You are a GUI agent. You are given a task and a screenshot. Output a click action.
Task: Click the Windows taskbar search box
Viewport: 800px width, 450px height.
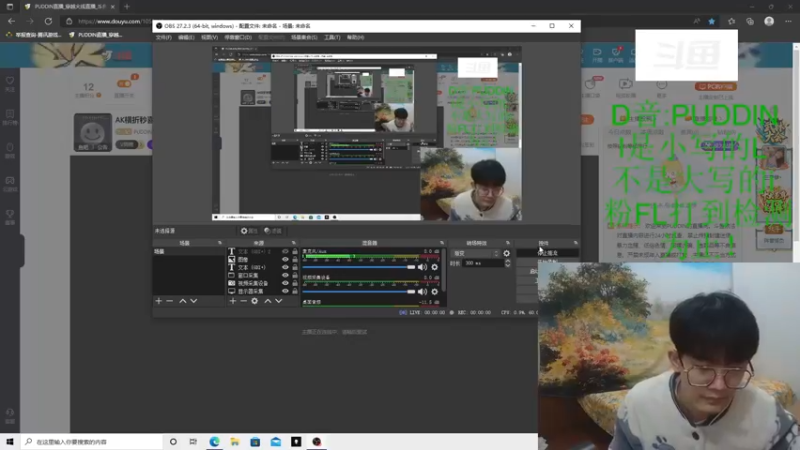(92, 442)
